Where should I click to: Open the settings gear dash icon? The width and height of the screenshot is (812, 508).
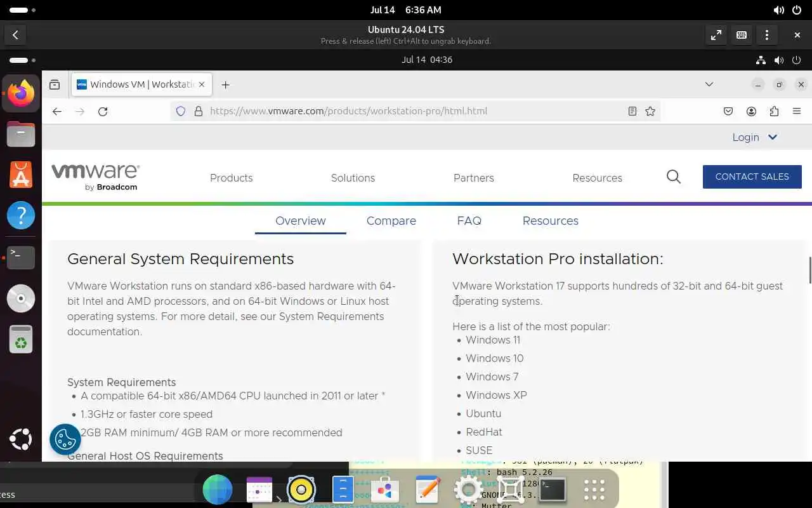pyautogui.click(x=469, y=490)
